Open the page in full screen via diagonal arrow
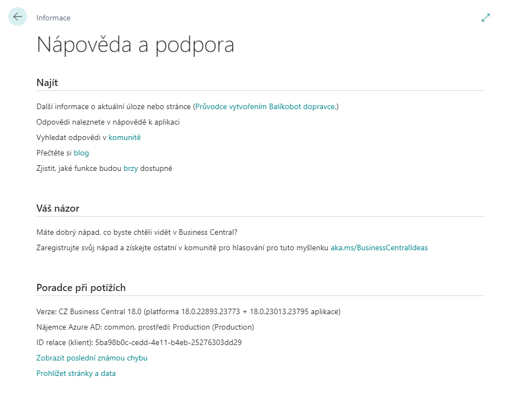This screenshot has height=409, width=532. (x=485, y=17)
